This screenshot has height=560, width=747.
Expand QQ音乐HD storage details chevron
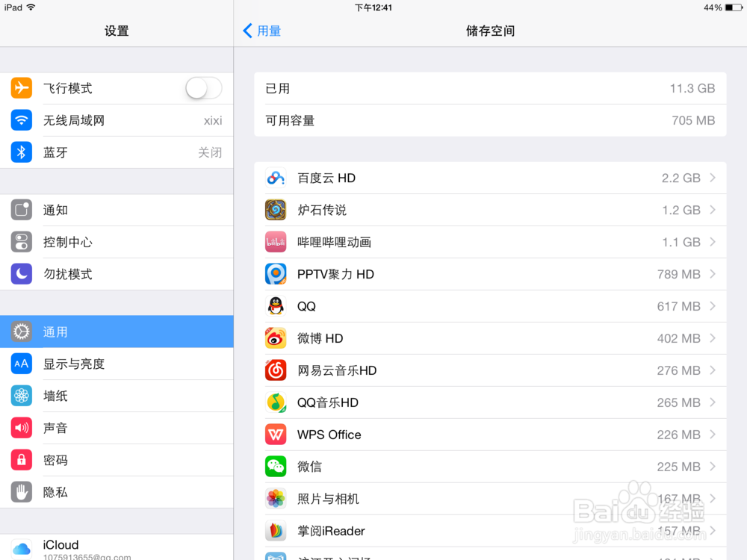tap(713, 402)
